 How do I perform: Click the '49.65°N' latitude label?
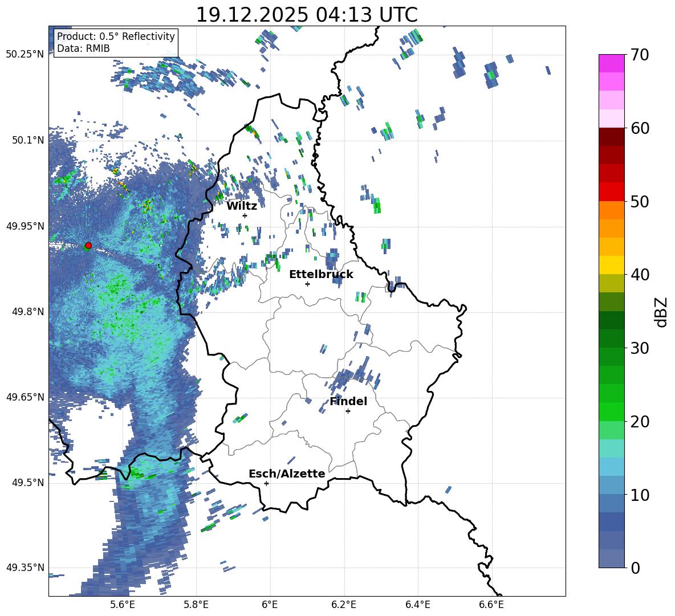point(25,397)
